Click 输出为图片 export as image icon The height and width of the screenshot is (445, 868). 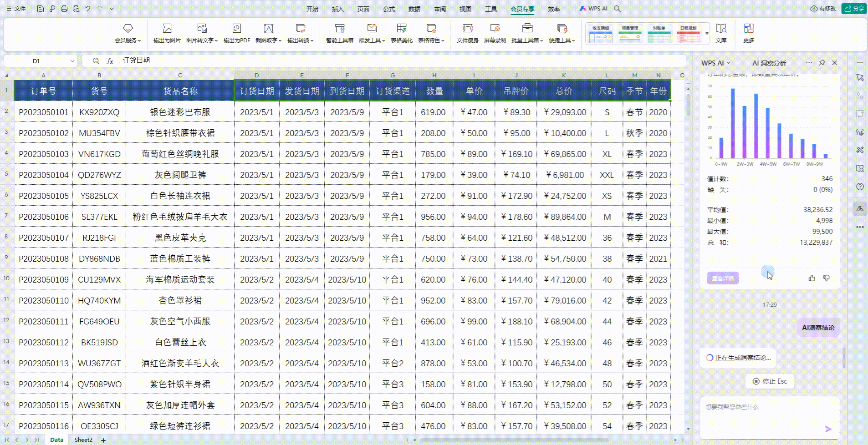point(167,34)
